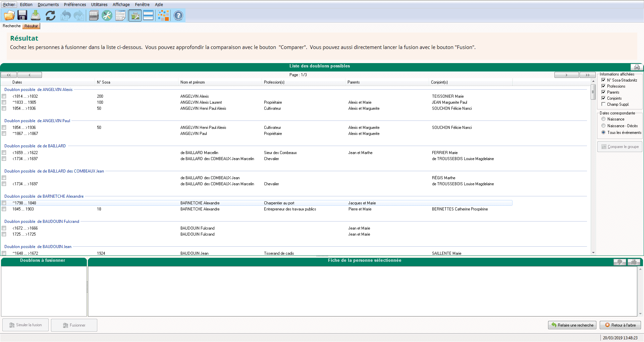Select Naissance - Décès radio option
Image resolution: width=644 pixels, height=342 pixels.
[603, 126]
